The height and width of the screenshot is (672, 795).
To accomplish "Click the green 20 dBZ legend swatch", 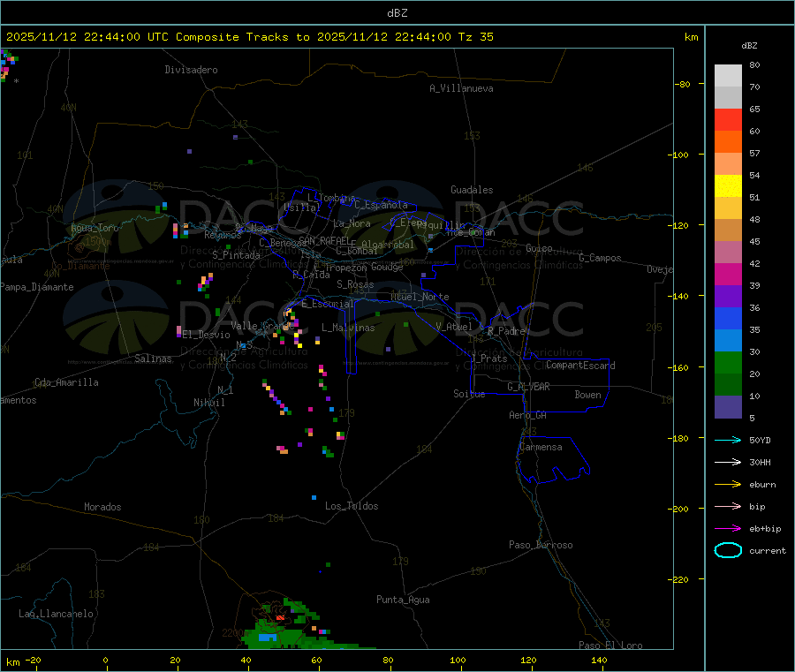I will 728,362.
